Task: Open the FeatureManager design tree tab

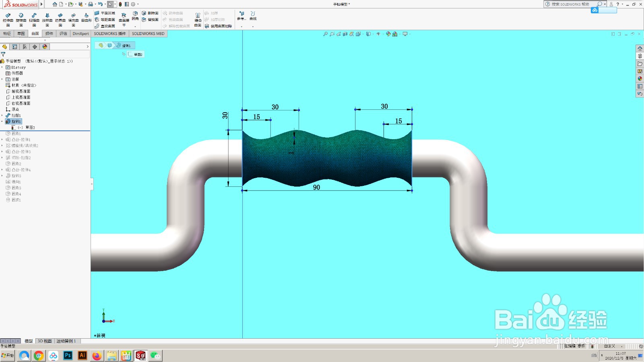Action: tap(5, 47)
